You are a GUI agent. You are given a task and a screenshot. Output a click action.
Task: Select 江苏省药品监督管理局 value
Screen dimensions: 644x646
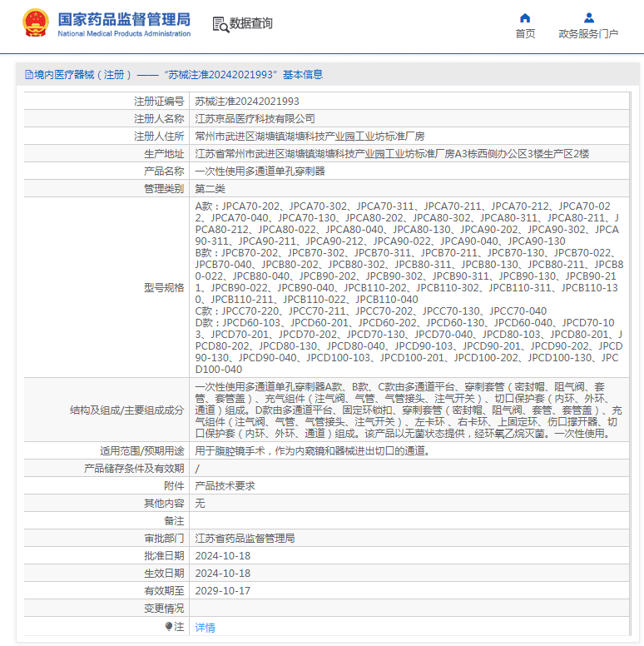245,538
